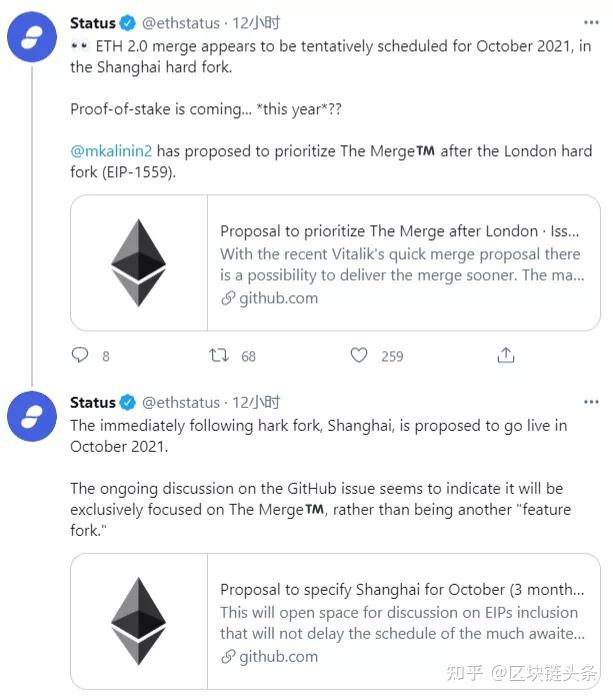
Task: Retweet the first ETH 2.0 tweet
Action: coord(218,355)
